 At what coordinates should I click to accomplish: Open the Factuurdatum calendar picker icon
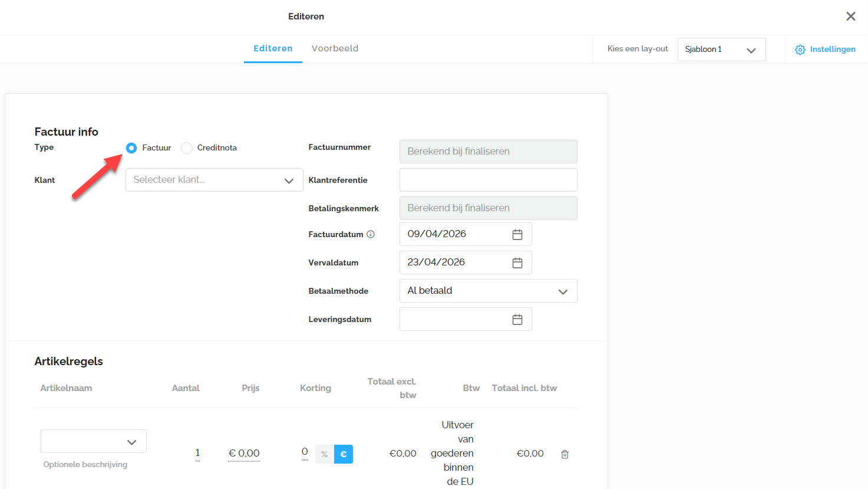(x=517, y=234)
